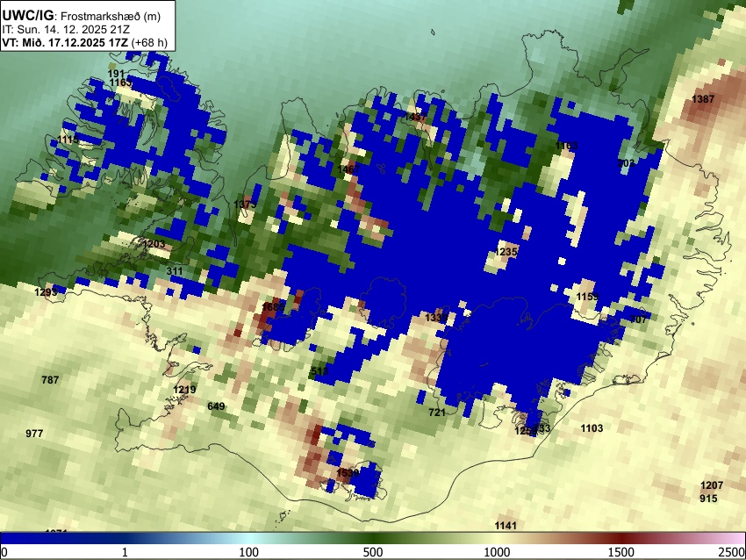This screenshot has height=560, width=746.
Task: Click the 'UWC/IG: Frostmarkshæð (m)' title text
Action: (x=82, y=16)
